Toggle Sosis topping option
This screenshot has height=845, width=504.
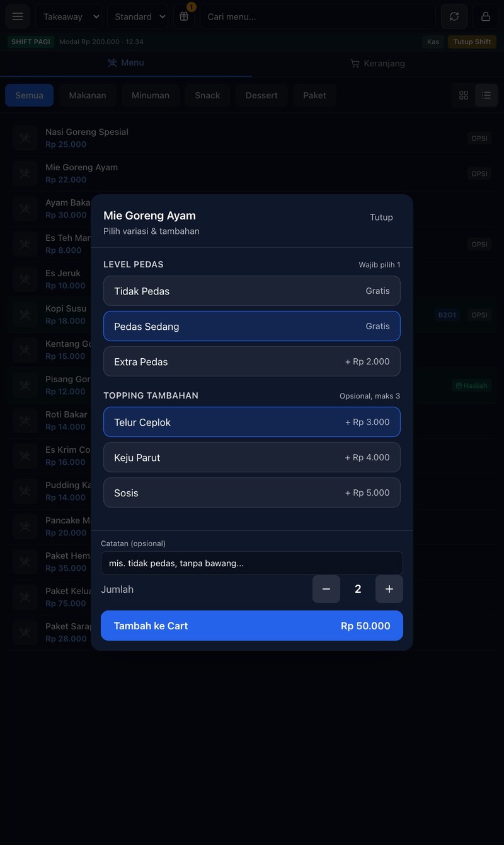[x=252, y=492]
